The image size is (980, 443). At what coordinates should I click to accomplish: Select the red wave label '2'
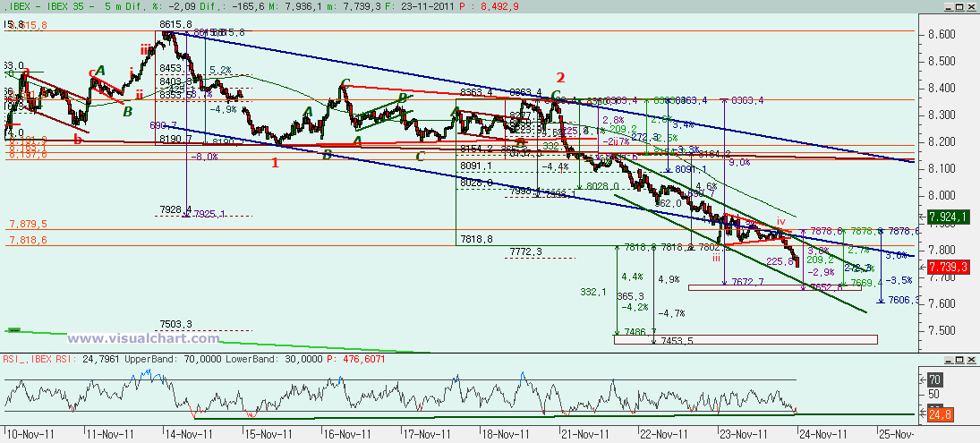(x=560, y=78)
